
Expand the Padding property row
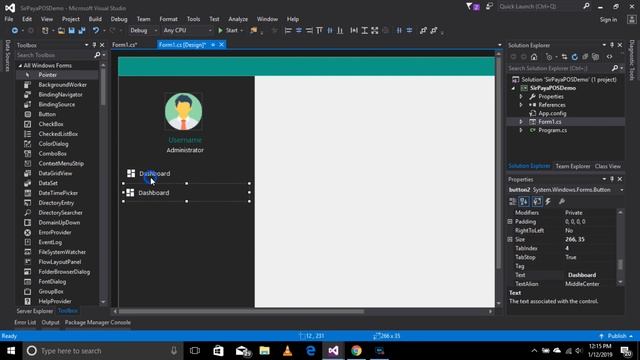[510, 222]
